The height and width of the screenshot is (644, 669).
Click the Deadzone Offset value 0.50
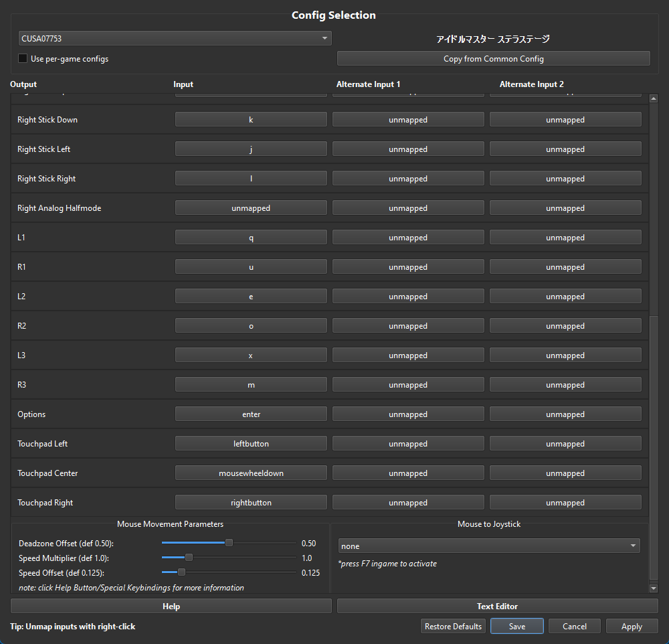[x=308, y=543]
